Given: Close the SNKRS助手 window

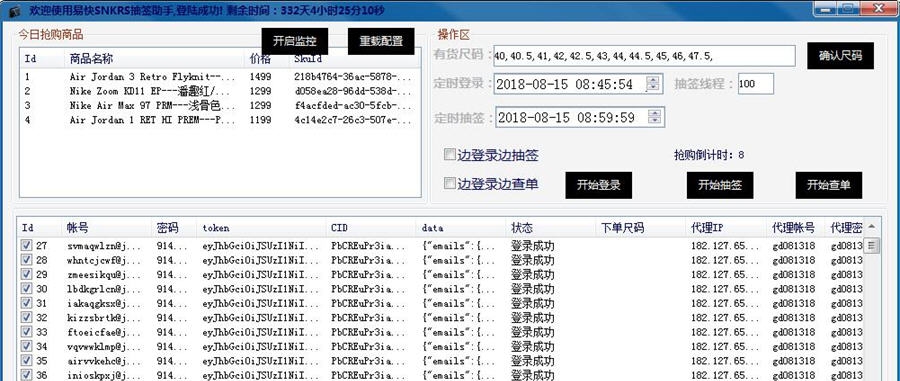Looking at the screenshot, I should point(878,8).
